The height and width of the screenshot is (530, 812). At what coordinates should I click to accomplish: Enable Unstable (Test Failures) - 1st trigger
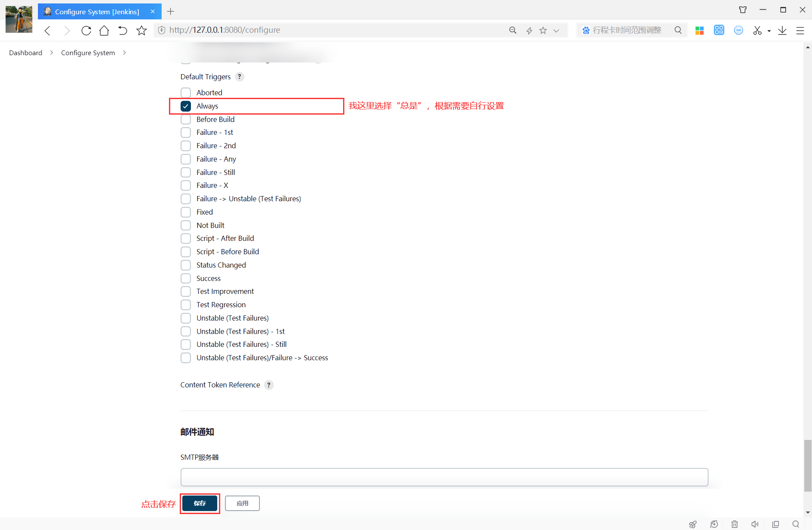coord(186,331)
